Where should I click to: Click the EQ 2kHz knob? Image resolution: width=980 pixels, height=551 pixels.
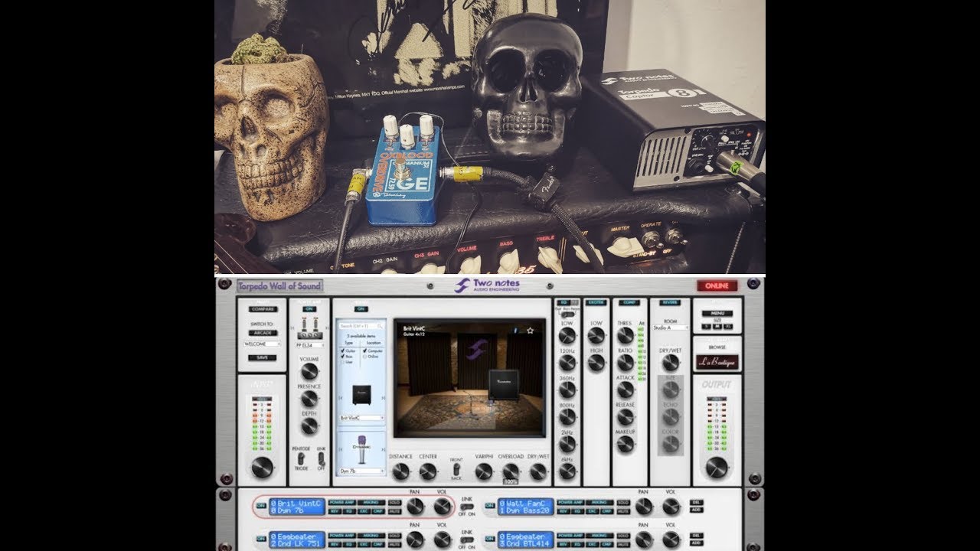click(x=567, y=445)
